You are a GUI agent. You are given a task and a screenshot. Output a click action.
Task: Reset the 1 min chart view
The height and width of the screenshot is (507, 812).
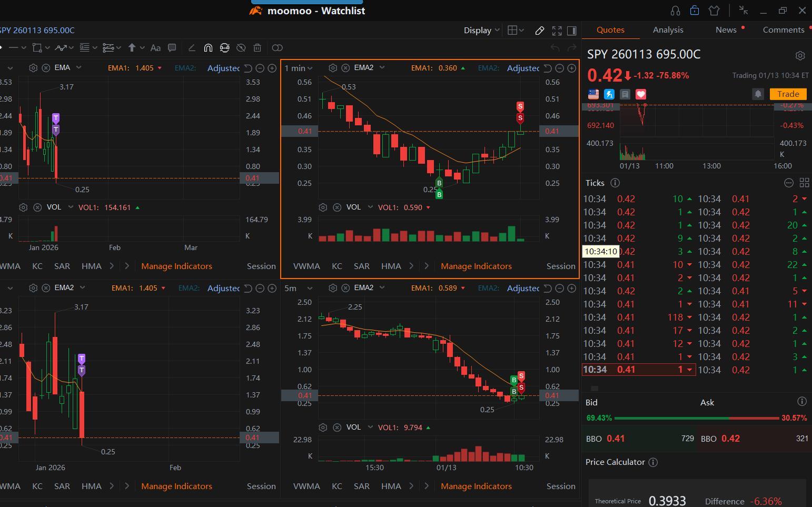click(548, 68)
